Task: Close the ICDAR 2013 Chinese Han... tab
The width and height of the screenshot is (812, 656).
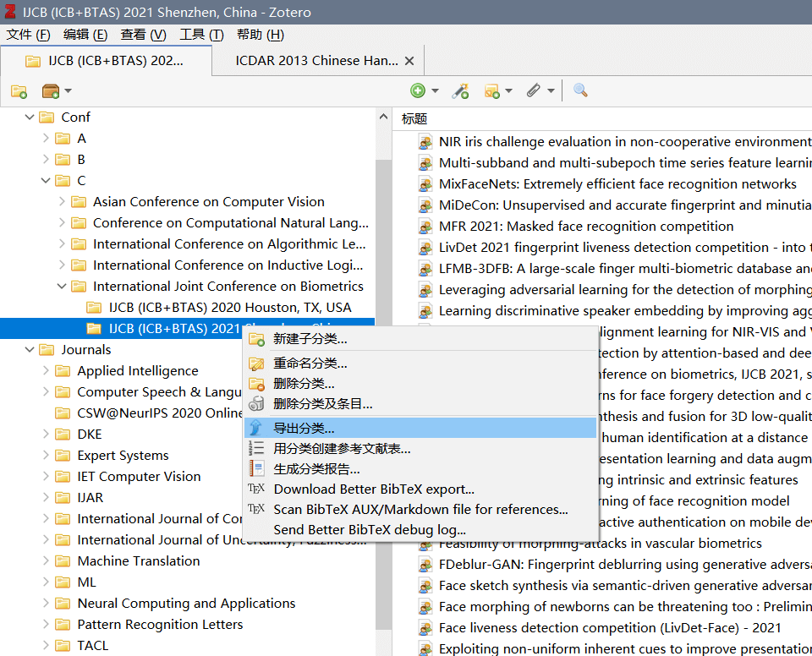Action: point(409,61)
